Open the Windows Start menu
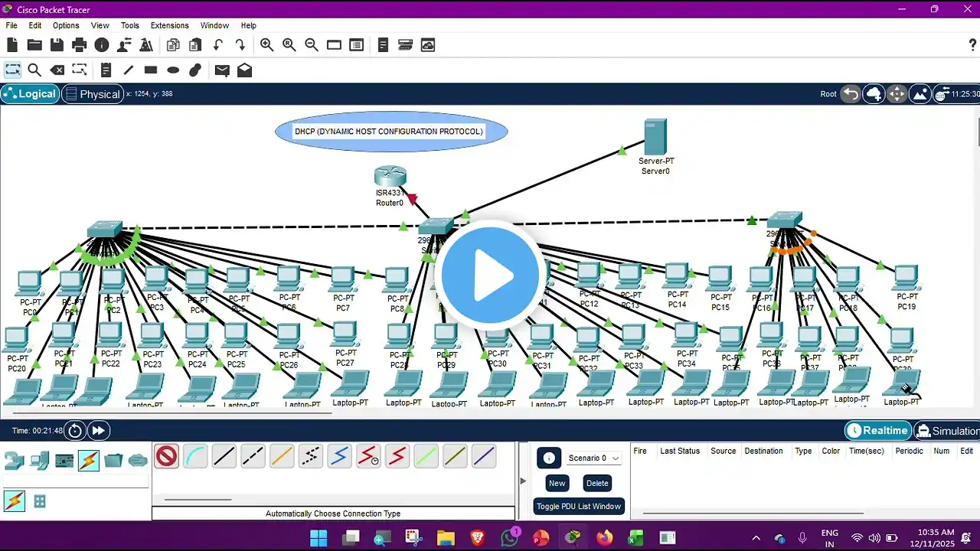The height and width of the screenshot is (551, 980). pyautogui.click(x=318, y=538)
